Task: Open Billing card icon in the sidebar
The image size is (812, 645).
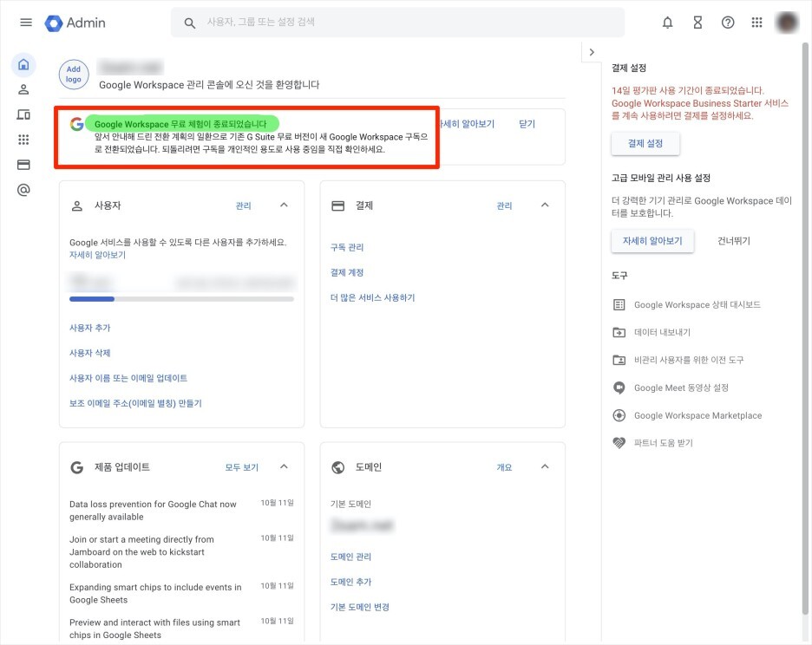Action: pos(23,165)
